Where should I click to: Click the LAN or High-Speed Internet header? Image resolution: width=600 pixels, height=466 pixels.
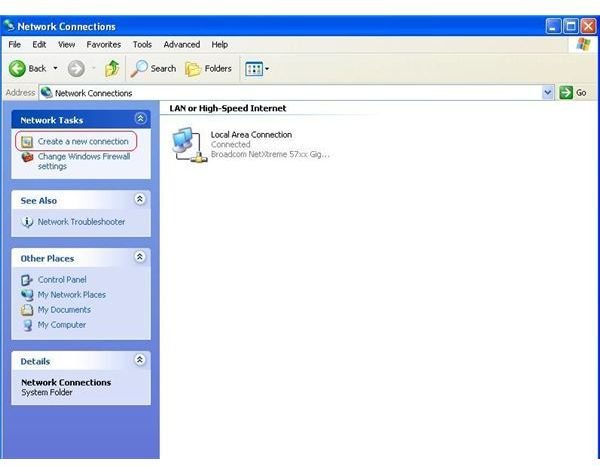pos(228,108)
